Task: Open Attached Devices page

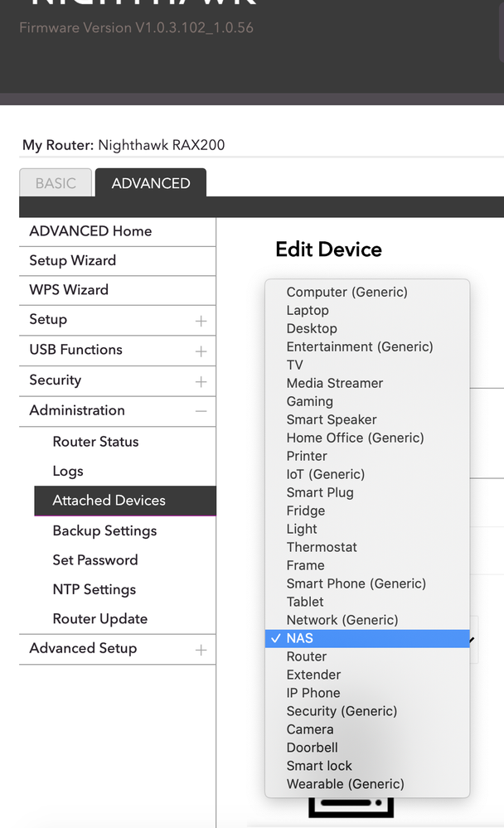Action: (x=109, y=501)
